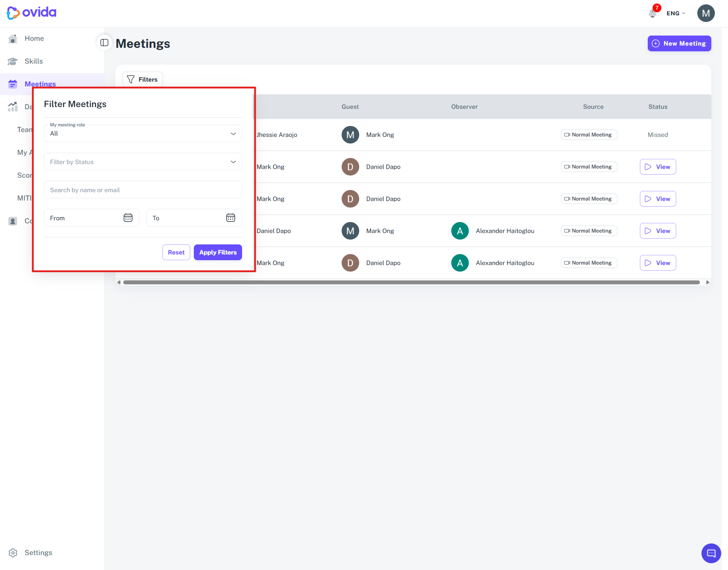
Task: Click View in the Guest Mark Ong row
Action: click(x=658, y=231)
